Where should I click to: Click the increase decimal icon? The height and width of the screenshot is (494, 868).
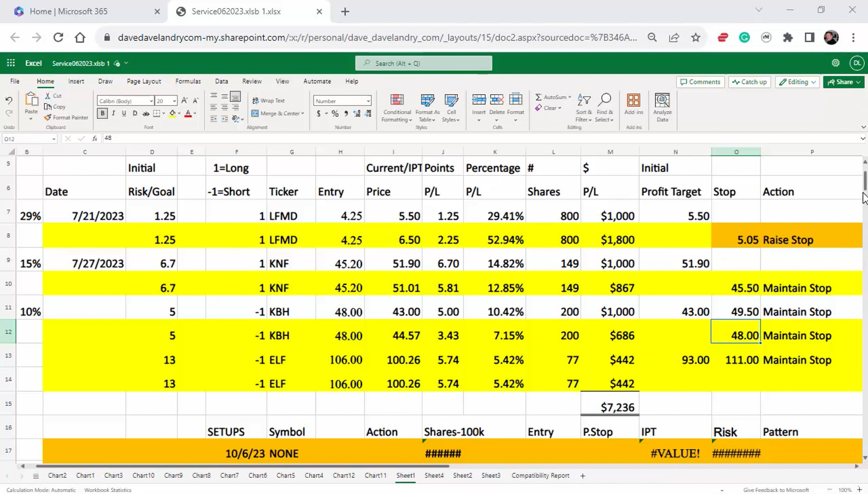[357, 114]
